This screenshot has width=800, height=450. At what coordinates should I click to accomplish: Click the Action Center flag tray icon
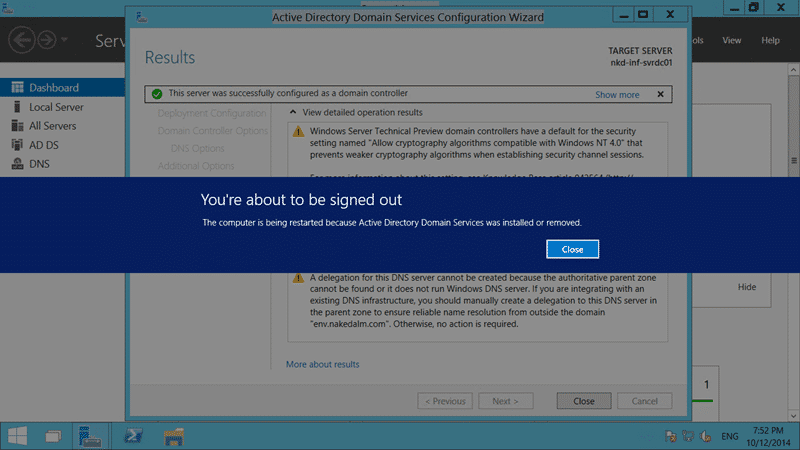pyautogui.click(x=670, y=436)
